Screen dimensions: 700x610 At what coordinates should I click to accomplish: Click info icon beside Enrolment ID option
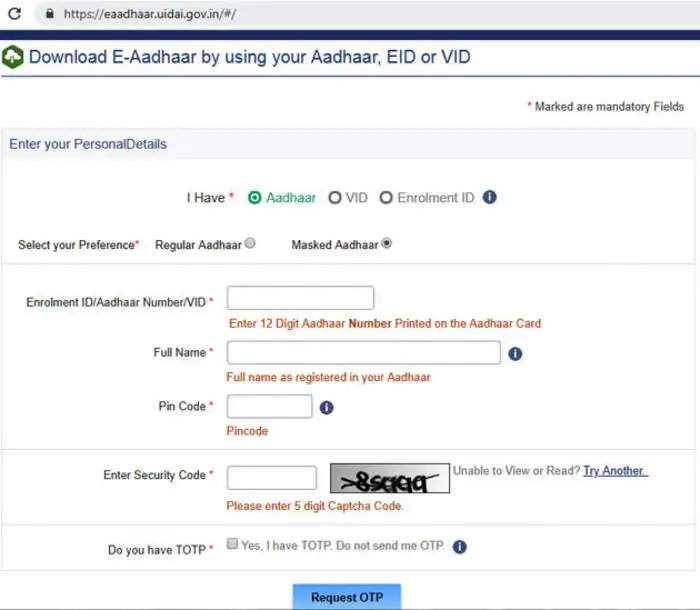(x=490, y=197)
